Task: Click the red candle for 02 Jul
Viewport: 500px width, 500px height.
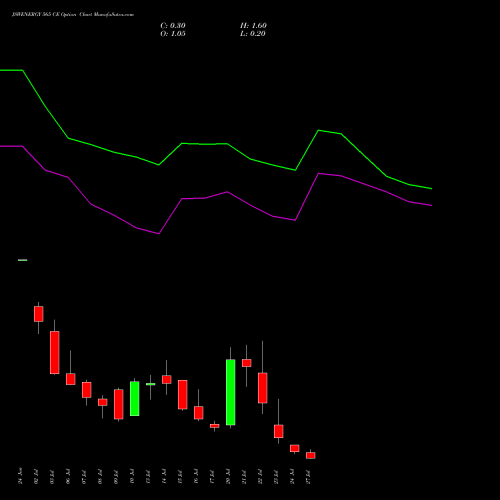Action: click(39, 314)
